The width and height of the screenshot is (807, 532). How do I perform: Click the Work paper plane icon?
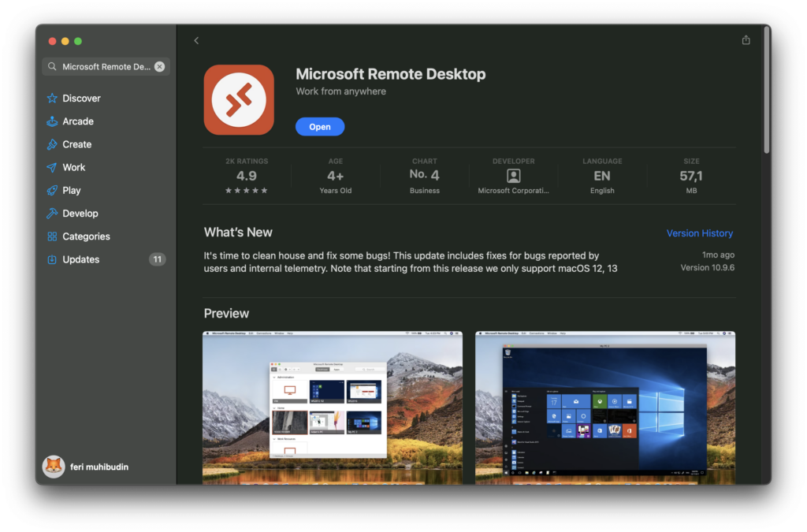click(x=52, y=168)
